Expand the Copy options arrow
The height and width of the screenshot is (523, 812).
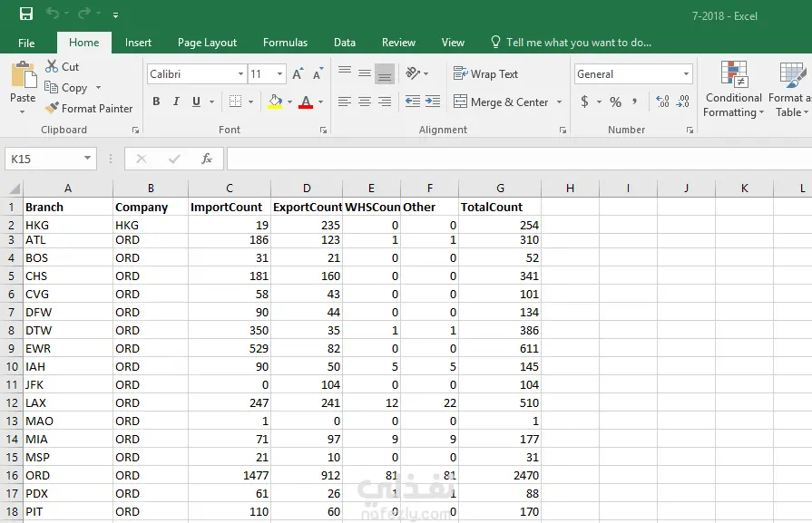98,87
